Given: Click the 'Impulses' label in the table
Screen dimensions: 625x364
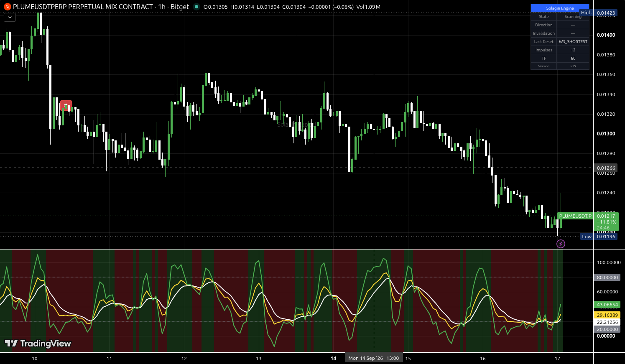Looking at the screenshot, I should [543, 50].
